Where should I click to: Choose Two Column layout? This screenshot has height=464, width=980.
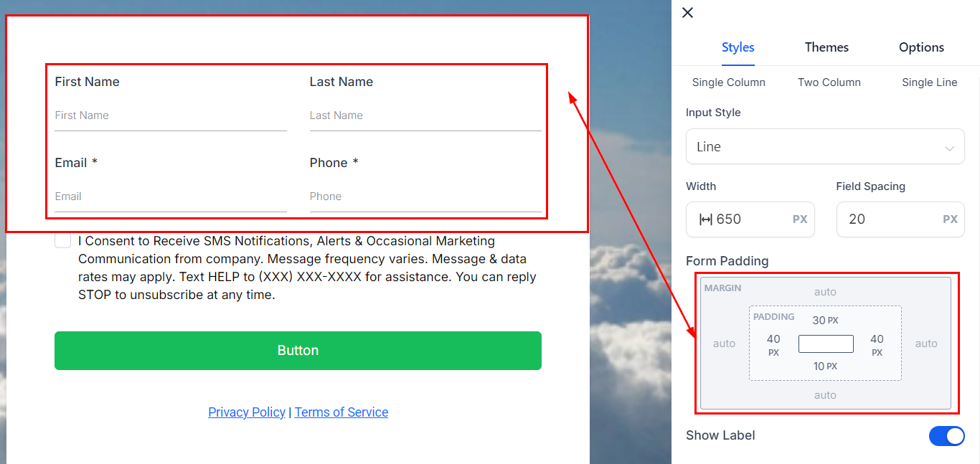829,82
